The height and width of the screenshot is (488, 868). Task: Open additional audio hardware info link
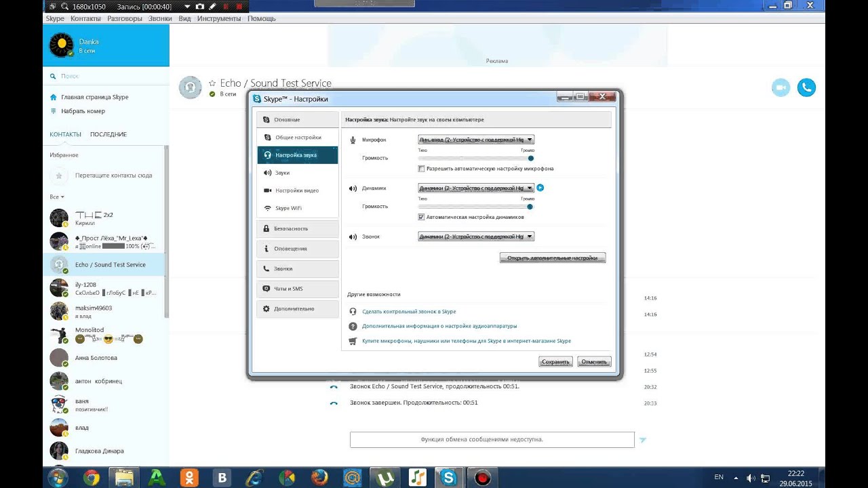coord(439,326)
